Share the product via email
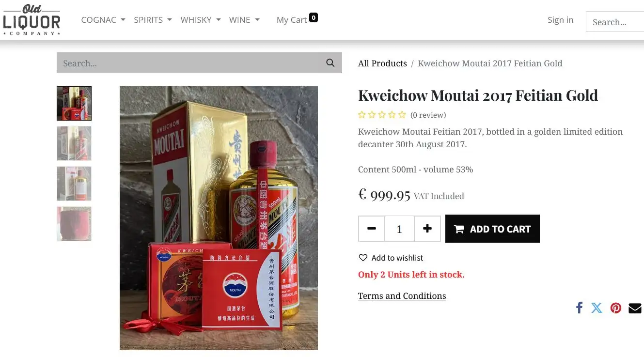The height and width of the screenshot is (357, 644). tap(634, 308)
